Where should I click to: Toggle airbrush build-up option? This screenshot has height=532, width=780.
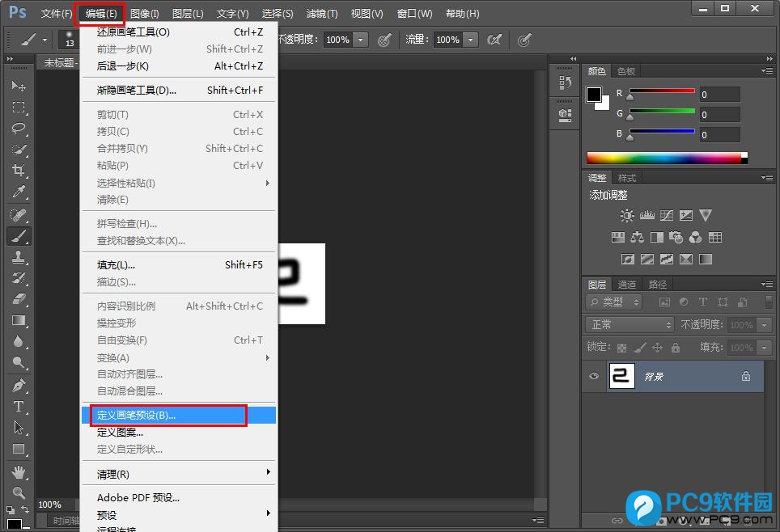494,40
